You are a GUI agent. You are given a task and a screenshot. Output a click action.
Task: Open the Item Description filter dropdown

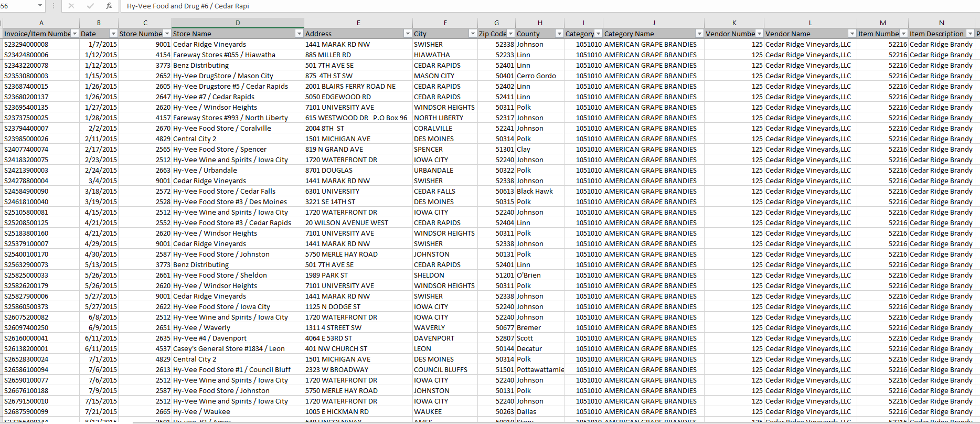click(969, 34)
